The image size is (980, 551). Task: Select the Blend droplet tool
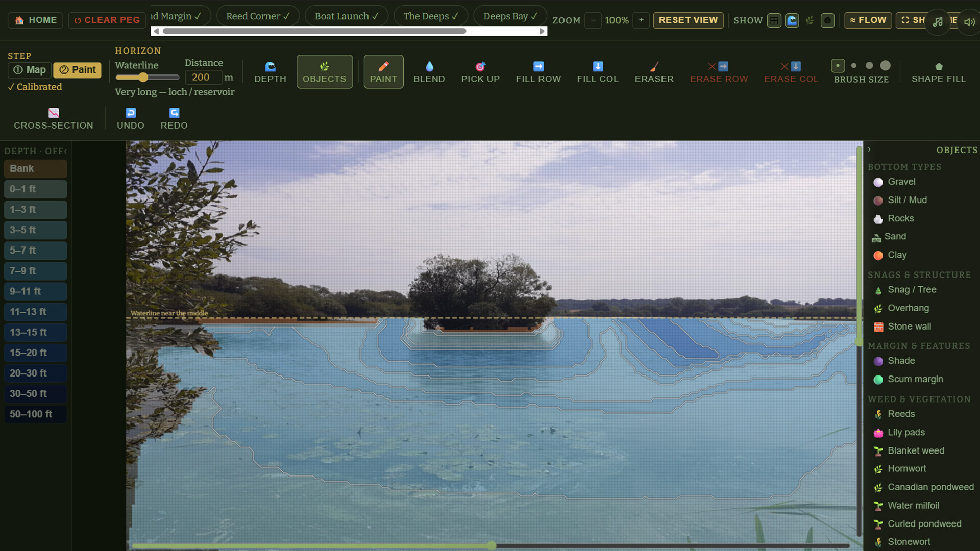(x=429, y=72)
